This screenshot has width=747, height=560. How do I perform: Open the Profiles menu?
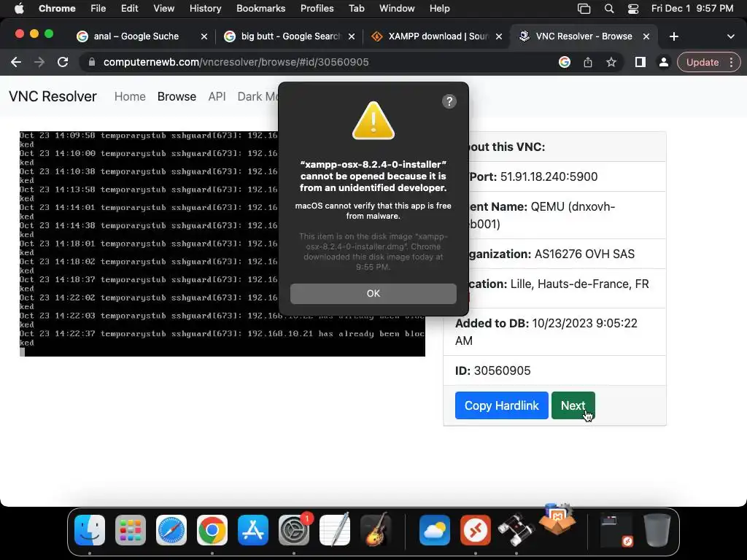point(317,8)
